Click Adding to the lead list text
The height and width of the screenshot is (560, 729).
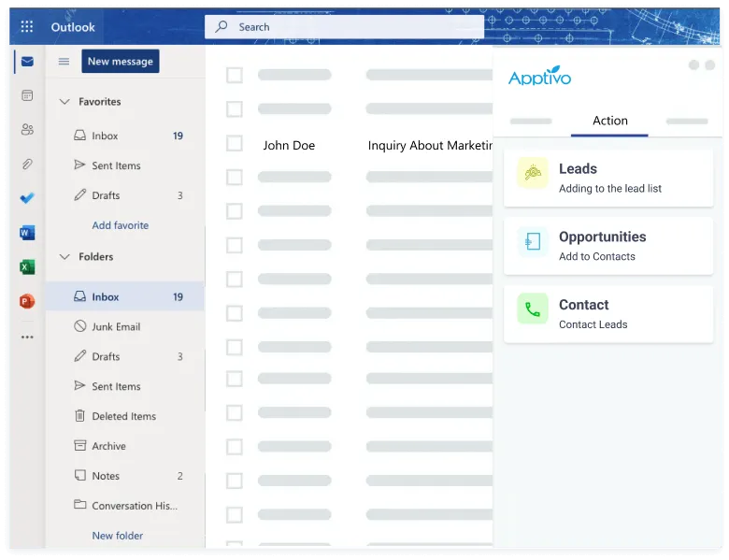[610, 188]
